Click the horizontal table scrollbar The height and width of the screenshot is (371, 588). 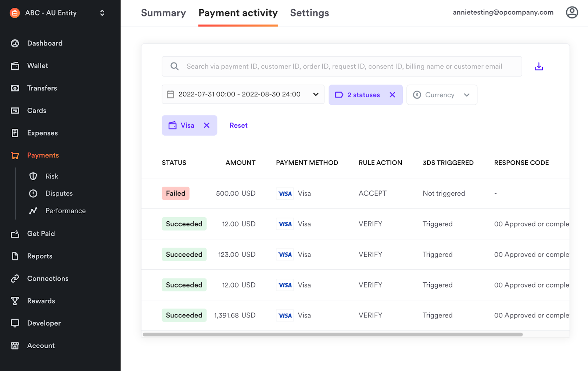coord(333,335)
